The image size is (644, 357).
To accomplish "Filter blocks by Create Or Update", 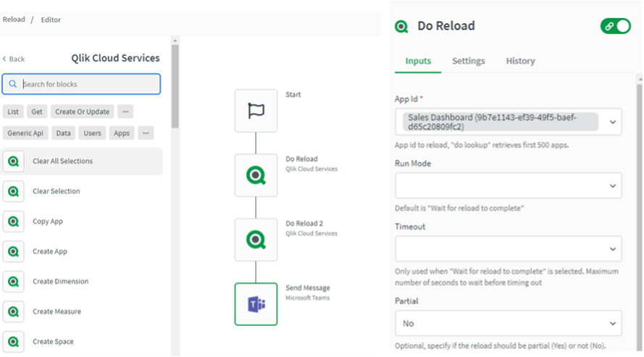I will tap(82, 112).
